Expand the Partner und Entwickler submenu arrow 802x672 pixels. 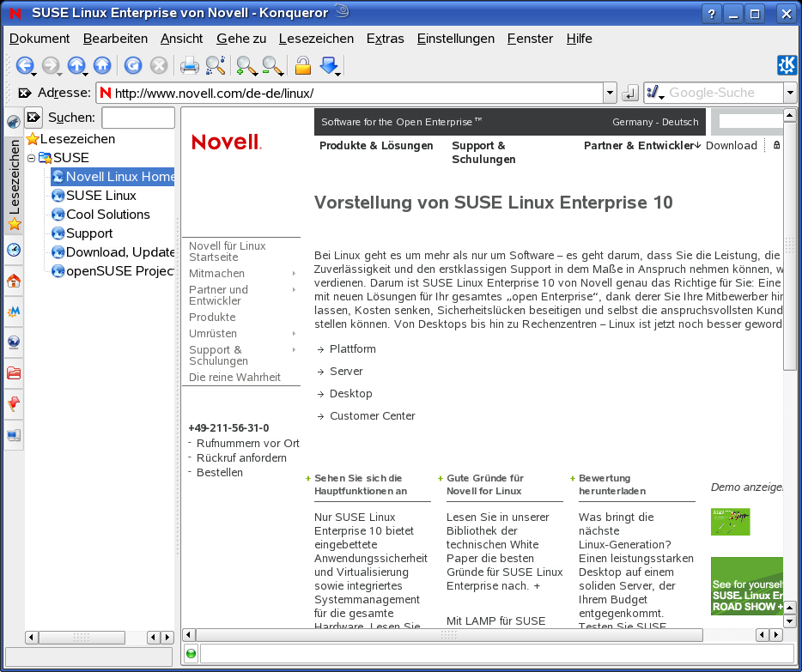[x=295, y=290]
